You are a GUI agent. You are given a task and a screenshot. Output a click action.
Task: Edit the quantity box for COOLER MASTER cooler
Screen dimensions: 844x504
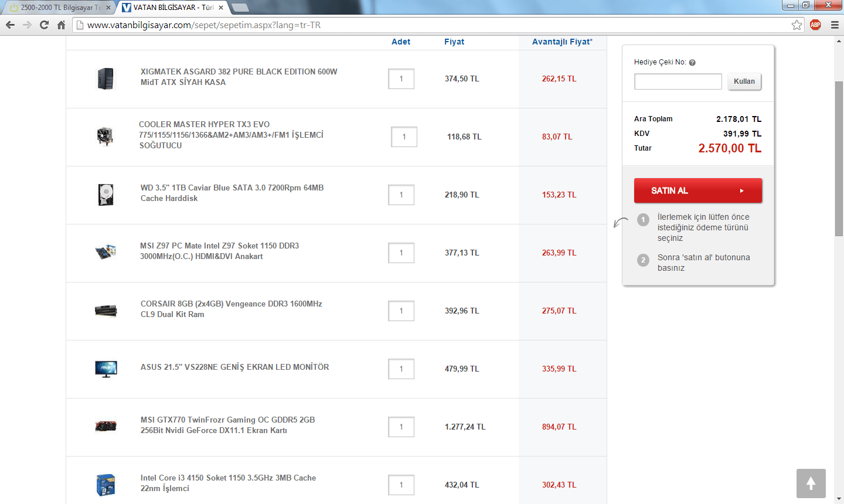point(404,137)
